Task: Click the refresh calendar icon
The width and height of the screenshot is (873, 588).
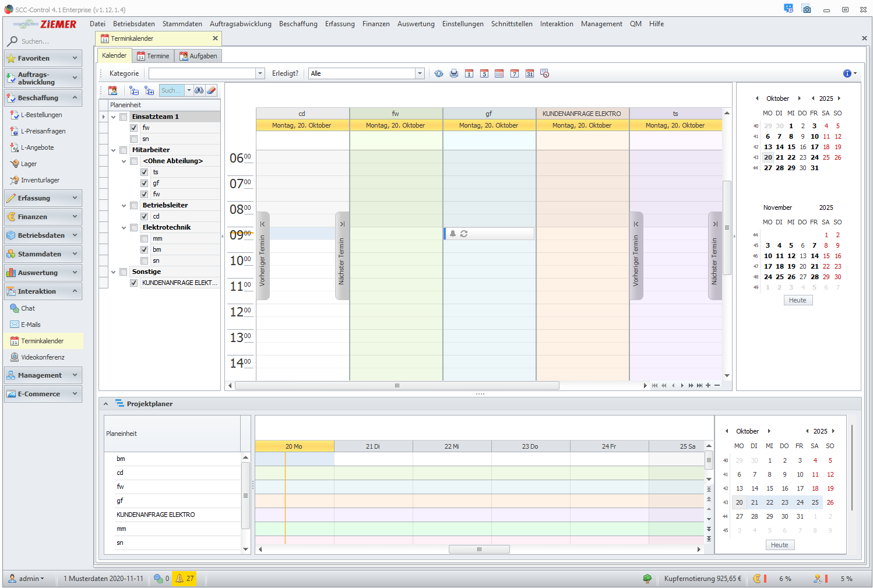Action: pyautogui.click(x=439, y=73)
